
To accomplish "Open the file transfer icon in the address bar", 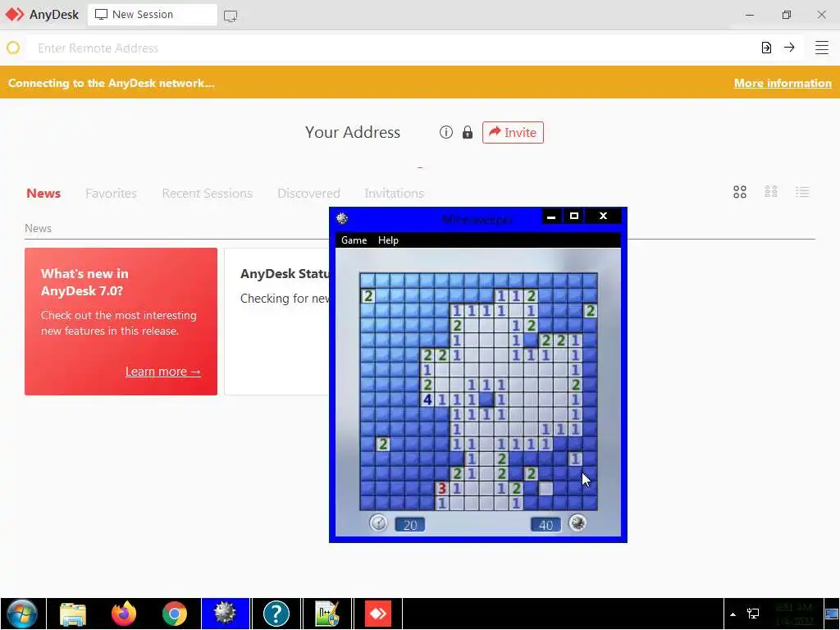I will [767, 48].
